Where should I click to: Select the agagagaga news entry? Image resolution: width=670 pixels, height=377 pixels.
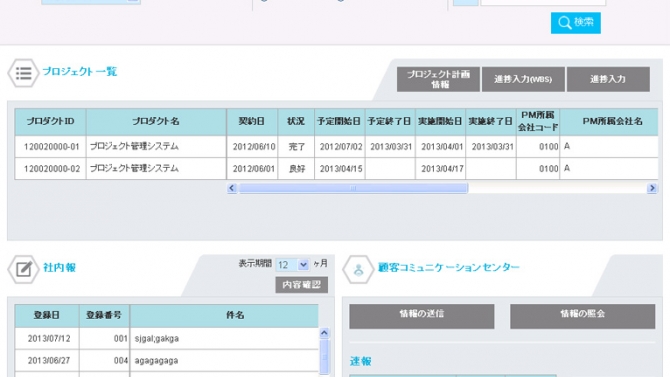(167, 361)
